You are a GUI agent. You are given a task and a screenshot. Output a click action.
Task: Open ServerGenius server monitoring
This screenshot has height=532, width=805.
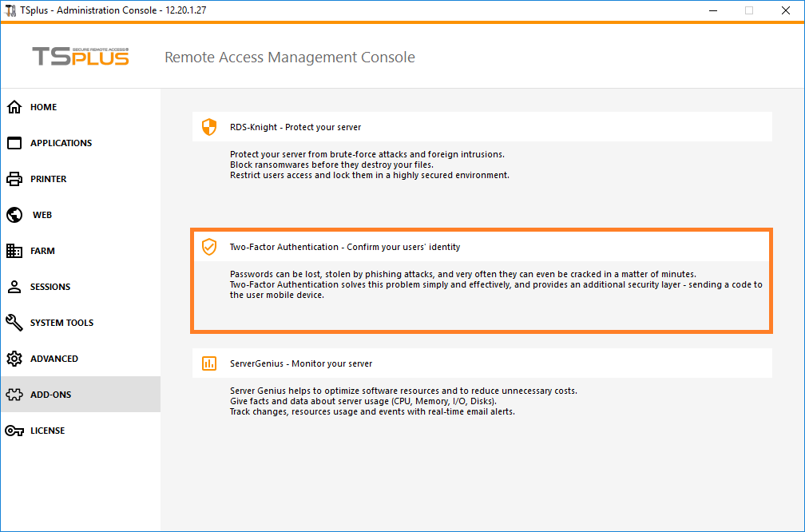pos(481,363)
